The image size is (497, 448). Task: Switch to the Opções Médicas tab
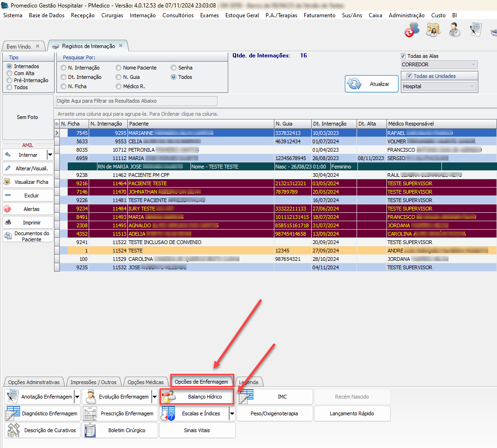pos(145,382)
